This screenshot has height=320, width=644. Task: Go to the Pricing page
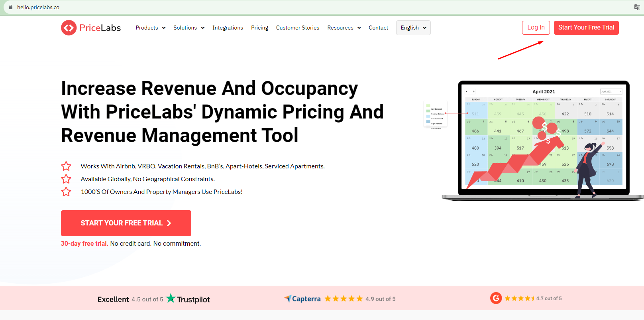(x=259, y=28)
